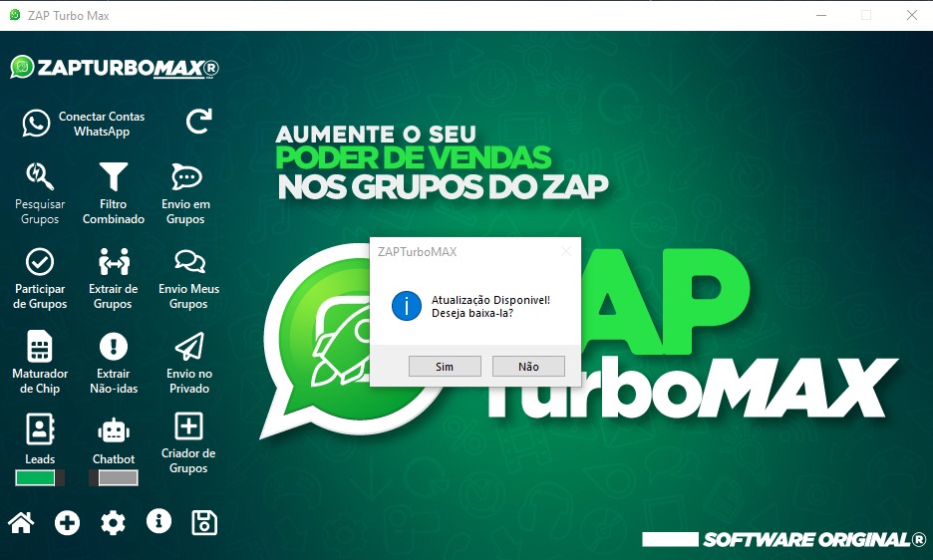Open Extrair de Grupos tool
The width and height of the screenshot is (933, 560).
tap(114, 262)
